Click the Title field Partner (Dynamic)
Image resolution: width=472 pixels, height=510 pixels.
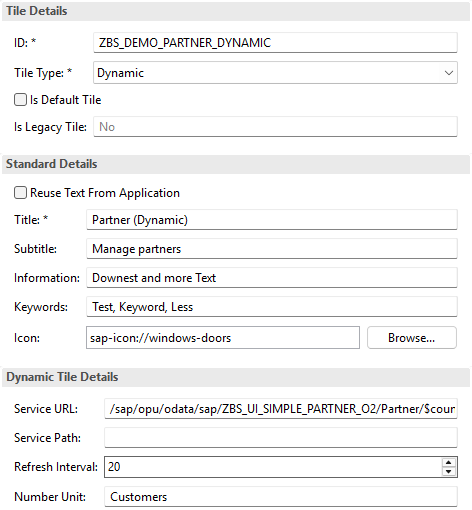272,220
